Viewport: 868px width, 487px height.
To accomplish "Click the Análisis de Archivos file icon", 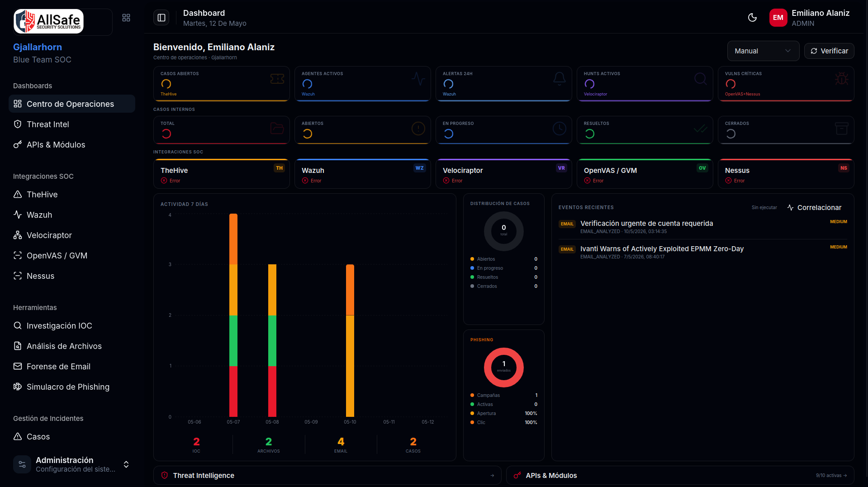I will (x=18, y=346).
